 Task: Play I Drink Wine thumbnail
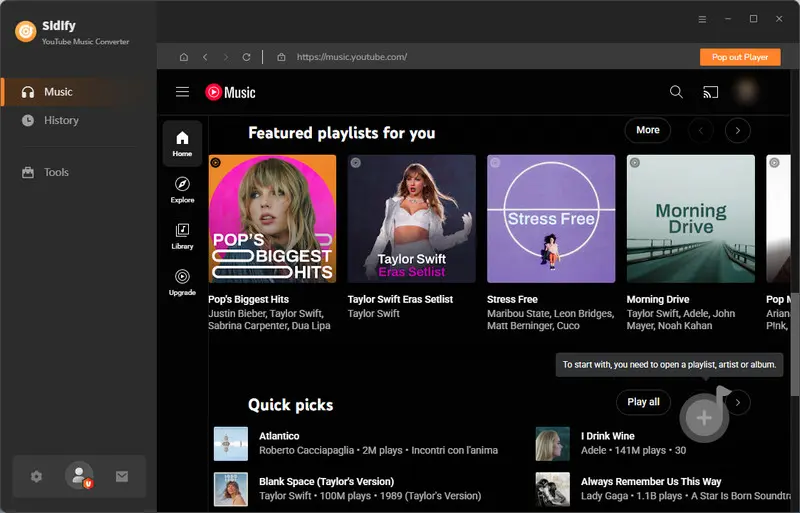[553, 444]
